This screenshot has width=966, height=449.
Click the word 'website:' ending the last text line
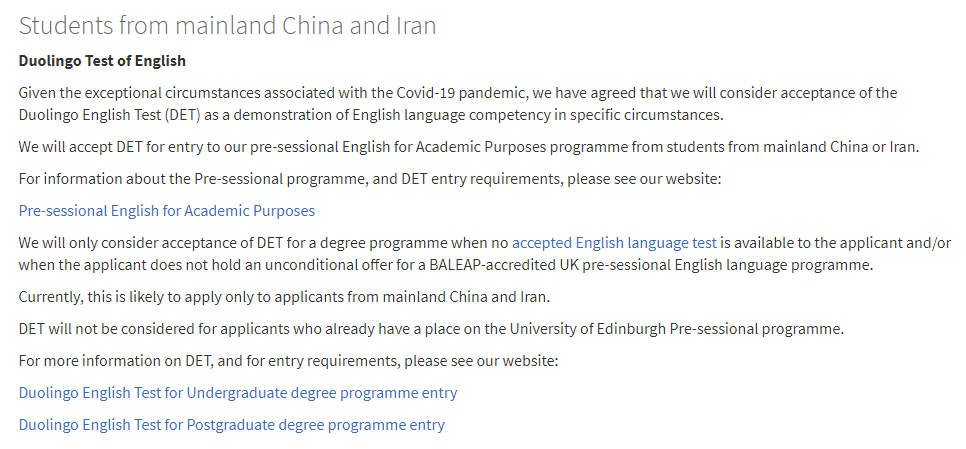tap(530, 361)
